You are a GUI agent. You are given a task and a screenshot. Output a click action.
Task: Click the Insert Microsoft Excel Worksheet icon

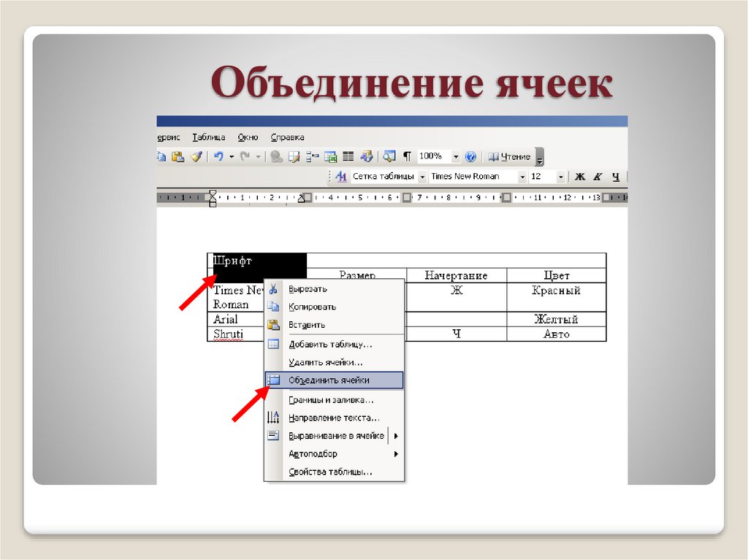(332, 156)
